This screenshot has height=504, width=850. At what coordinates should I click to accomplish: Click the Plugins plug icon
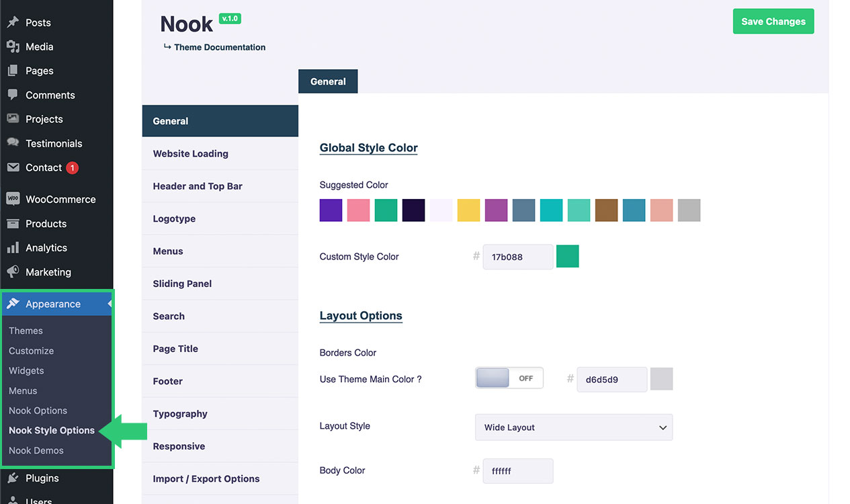(13, 478)
